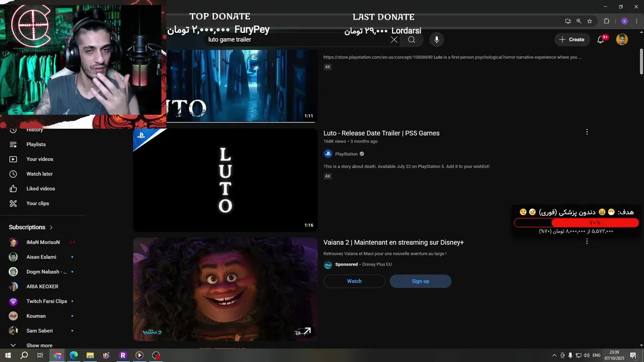
Task: Click the page vertical scrollbar
Action: (641, 62)
